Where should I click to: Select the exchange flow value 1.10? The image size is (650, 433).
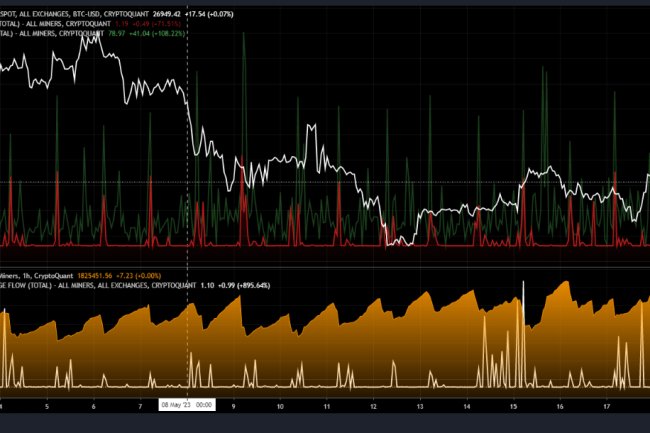207,285
